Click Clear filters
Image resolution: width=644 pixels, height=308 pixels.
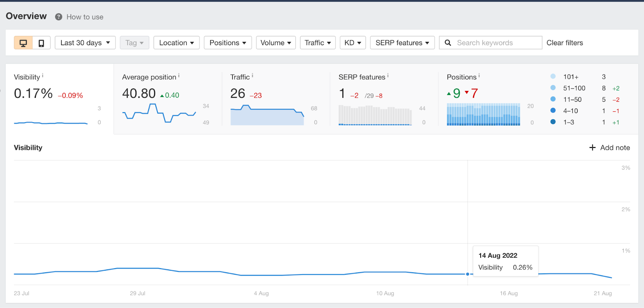pyautogui.click(x=565, y=43)
